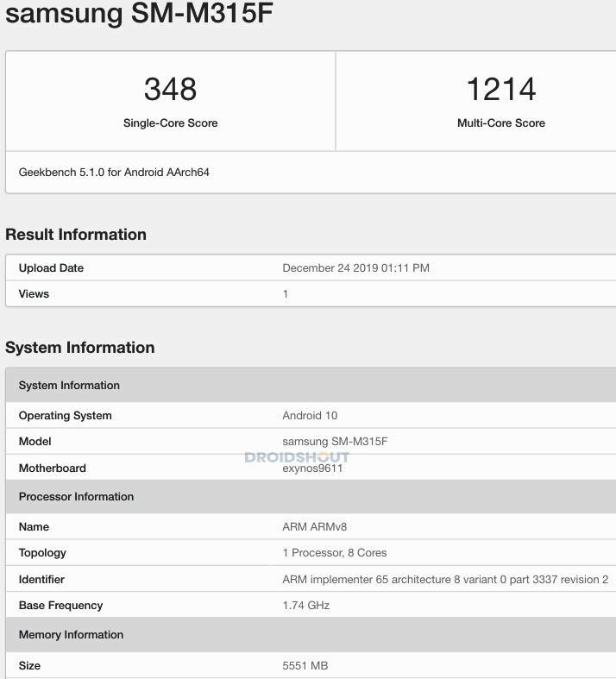Image resolution: width=616 pixels, height=679 pixels.
Task: Click the 'Base Frequency' row label
Action: (x=60, y=606)
